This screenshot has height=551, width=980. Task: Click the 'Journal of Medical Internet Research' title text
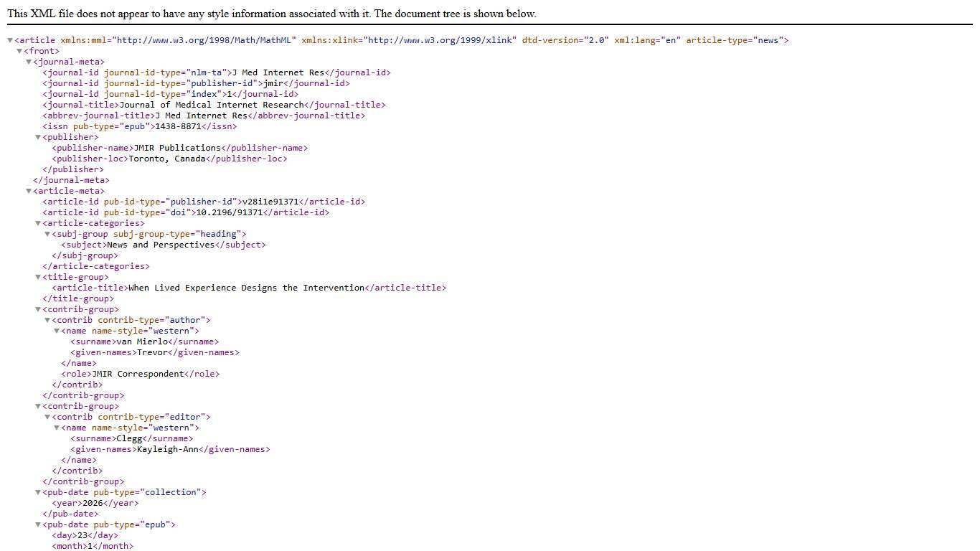pos(211,105)
